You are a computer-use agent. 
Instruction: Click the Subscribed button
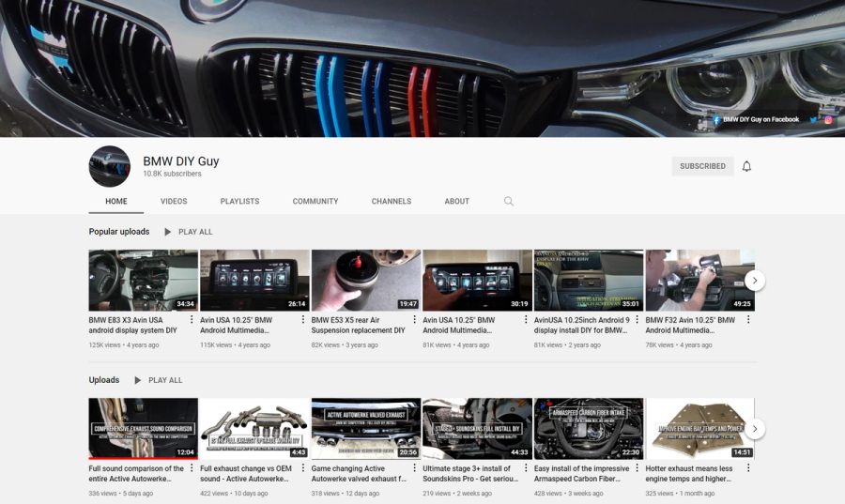[x=702, y=166]
